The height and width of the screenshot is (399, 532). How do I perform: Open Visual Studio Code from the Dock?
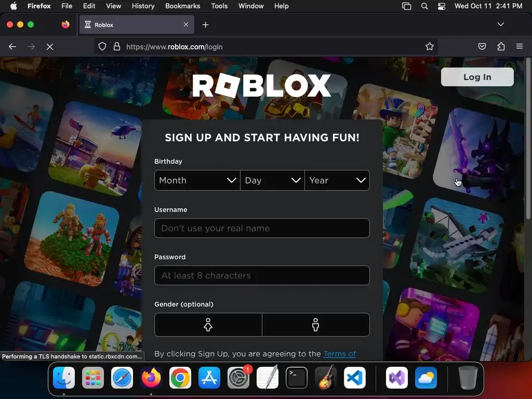355,378
